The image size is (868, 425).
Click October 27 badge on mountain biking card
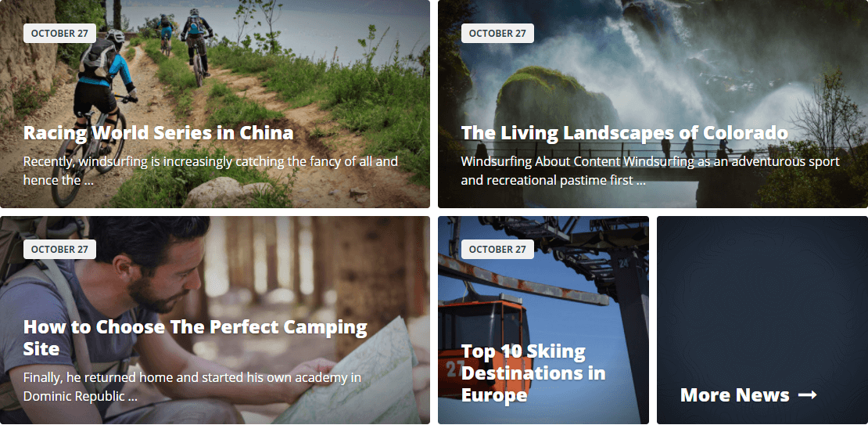[59, 33]
